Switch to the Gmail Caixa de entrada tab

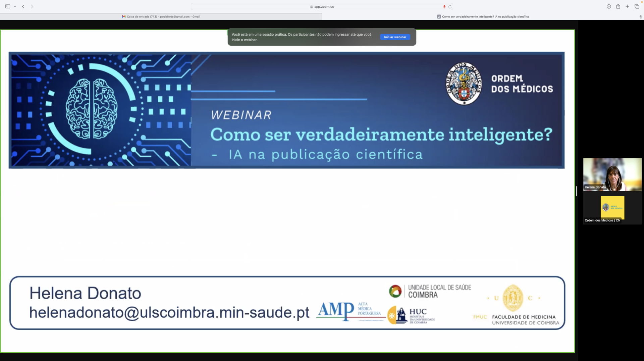click(161, 16)
